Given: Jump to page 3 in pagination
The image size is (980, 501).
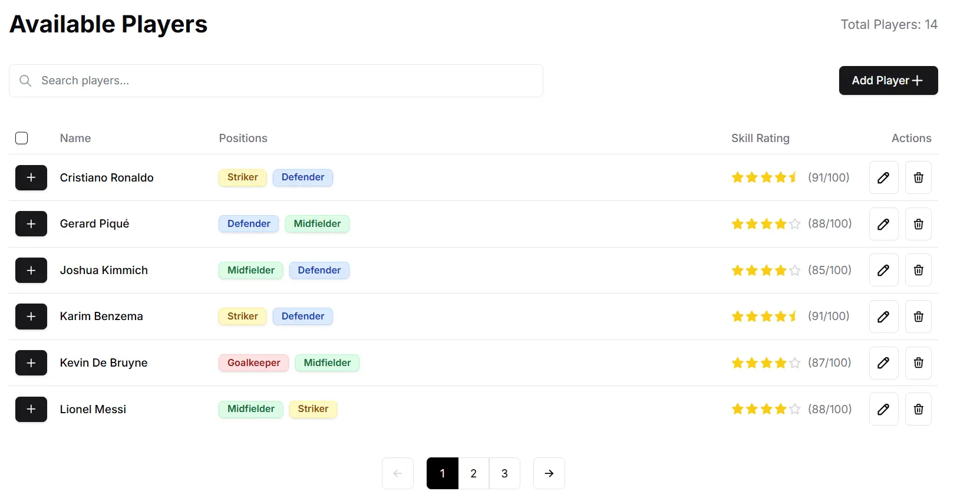Looking at the screenshot, I should tap(504, 473).
